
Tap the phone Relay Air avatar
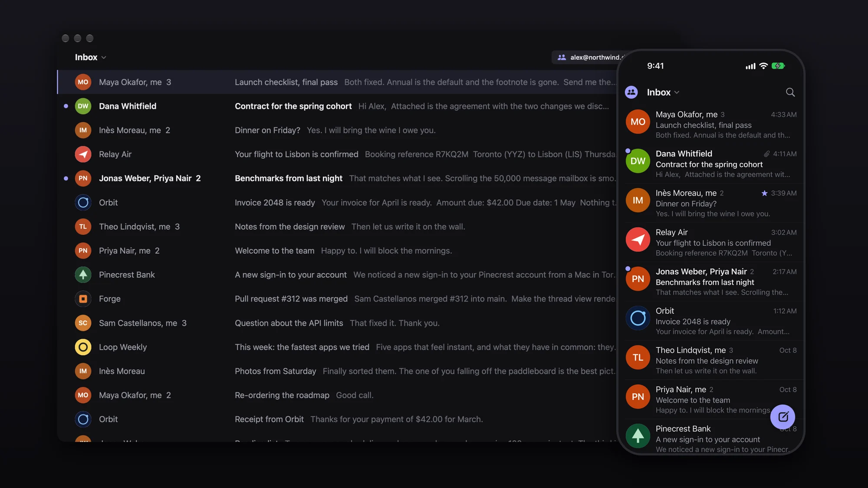[x=638, y=239]
